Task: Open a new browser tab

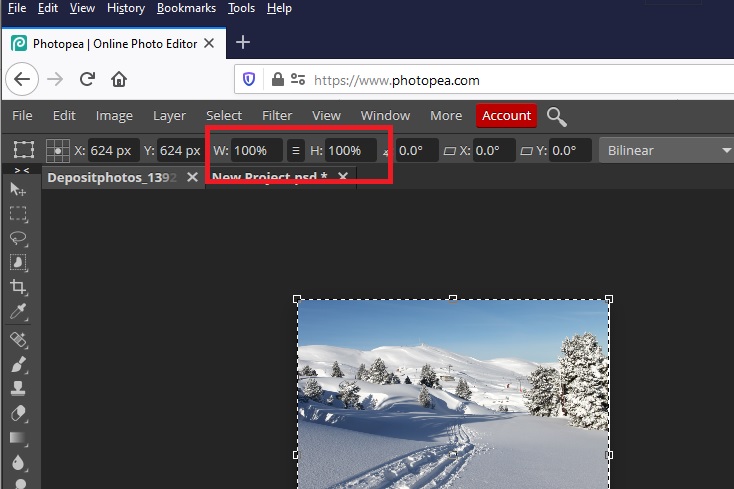Action: tap(243, 43)
